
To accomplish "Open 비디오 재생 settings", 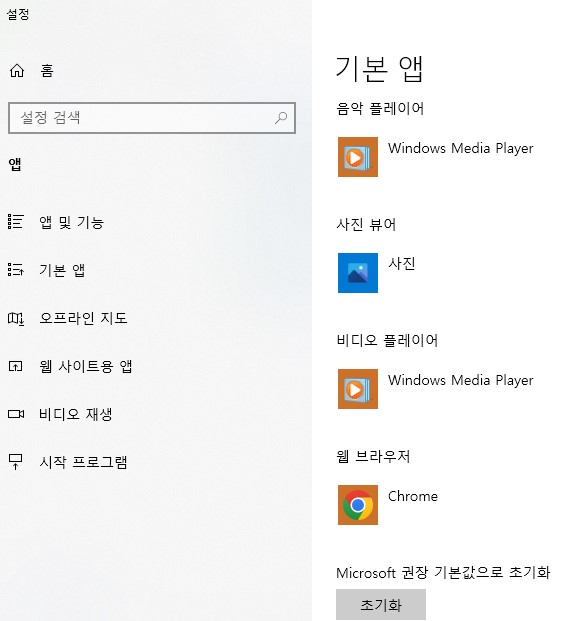I will point(76,414).
